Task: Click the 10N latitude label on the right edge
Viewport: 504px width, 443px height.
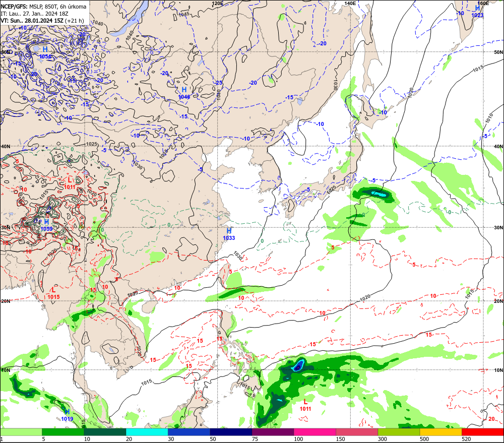Action: 498,370
